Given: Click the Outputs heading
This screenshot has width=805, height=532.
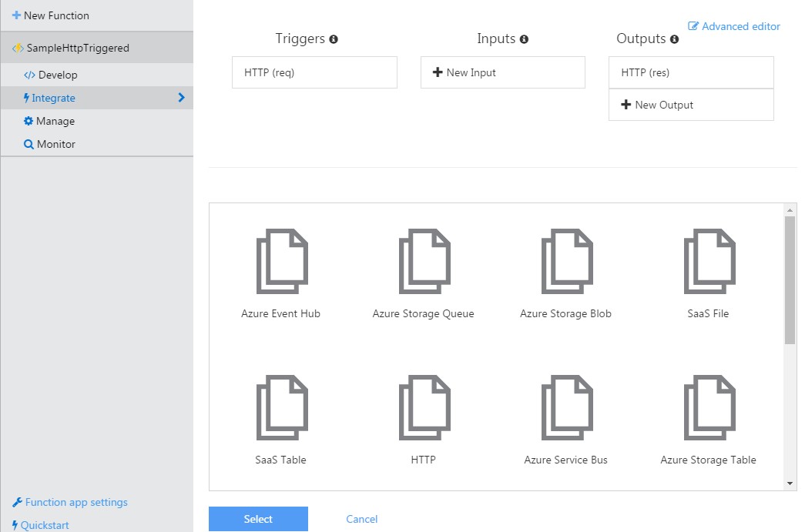Looking at the screenshot, I should [641, 39].
